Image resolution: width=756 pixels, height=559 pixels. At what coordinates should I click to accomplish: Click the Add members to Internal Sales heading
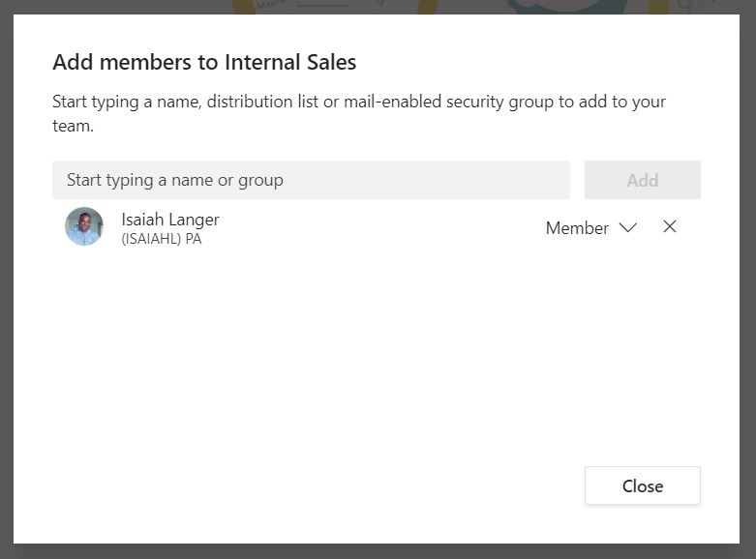tap(204, 63)
